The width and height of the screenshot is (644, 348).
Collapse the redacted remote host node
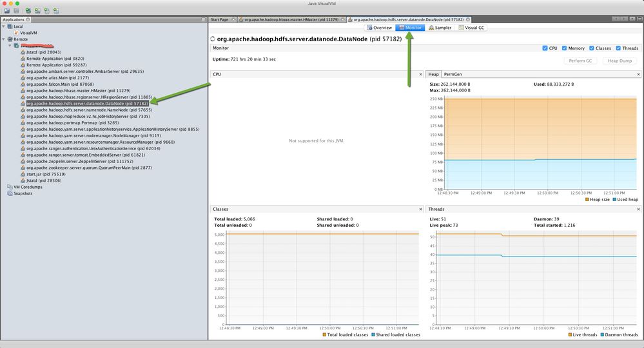click(x=10, y=46)
